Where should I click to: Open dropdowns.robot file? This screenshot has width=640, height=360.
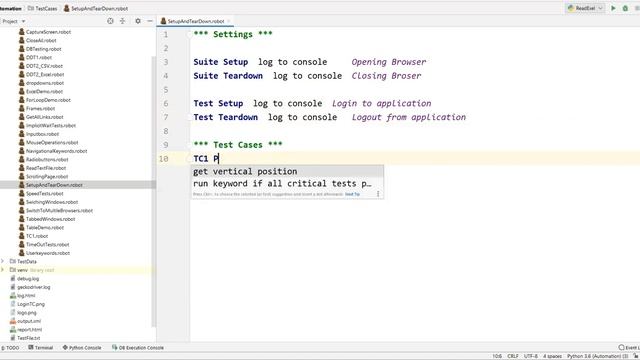[41, 83]
